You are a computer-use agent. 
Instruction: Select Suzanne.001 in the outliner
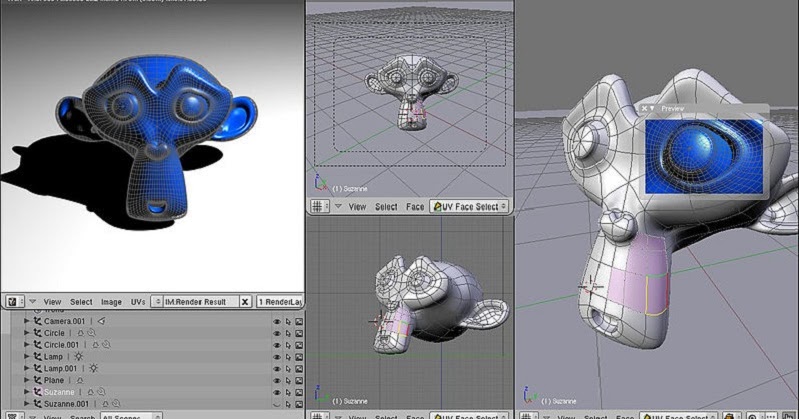click(x=66, y=404)
